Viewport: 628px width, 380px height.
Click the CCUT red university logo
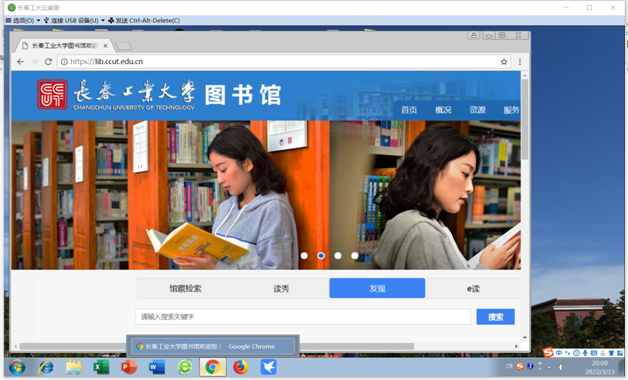click(52, 94)
